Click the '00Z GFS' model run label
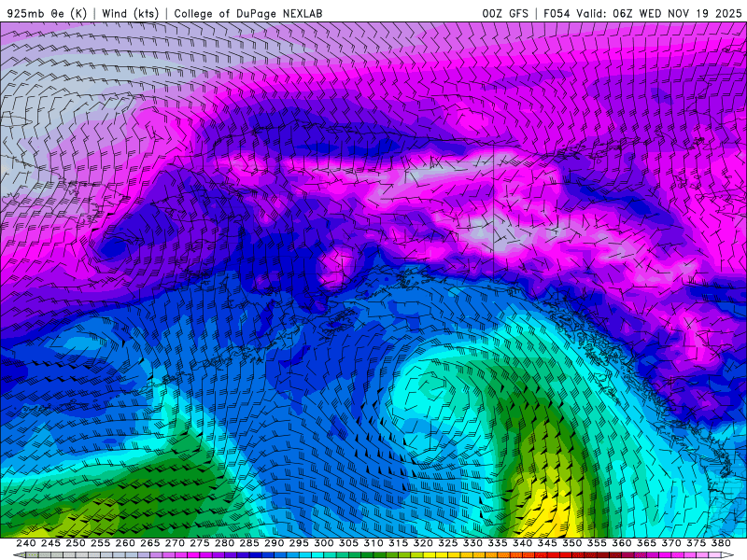Image resolution: width=747 pixels, height=560 pixels. tap(505, 13)
